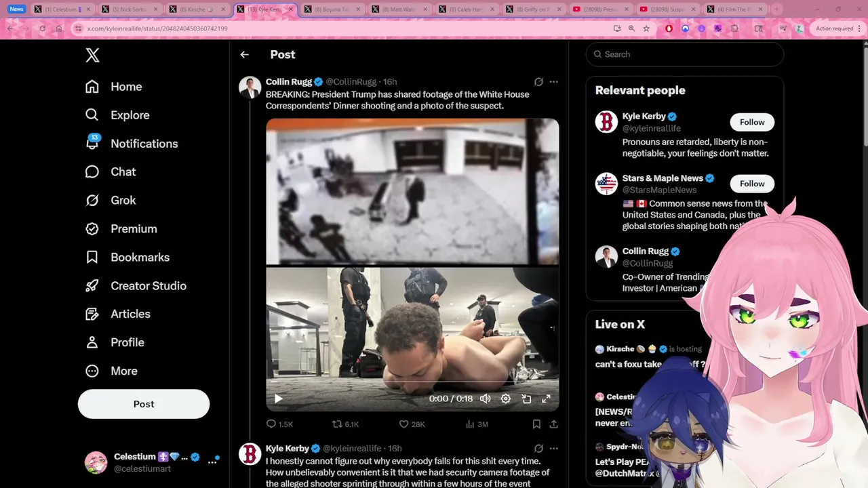
Task: Open Chat from sidebar
Action: tap(110, 172)
